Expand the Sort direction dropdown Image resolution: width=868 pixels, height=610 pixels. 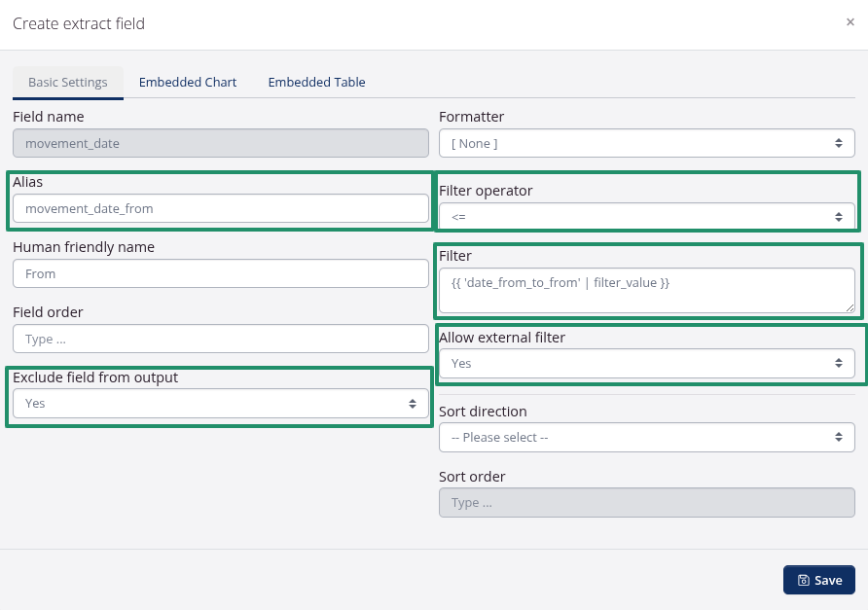[646, 437]
